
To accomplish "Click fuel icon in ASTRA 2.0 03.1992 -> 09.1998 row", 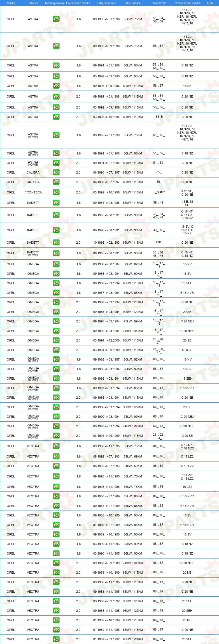I will coord(56,107).
